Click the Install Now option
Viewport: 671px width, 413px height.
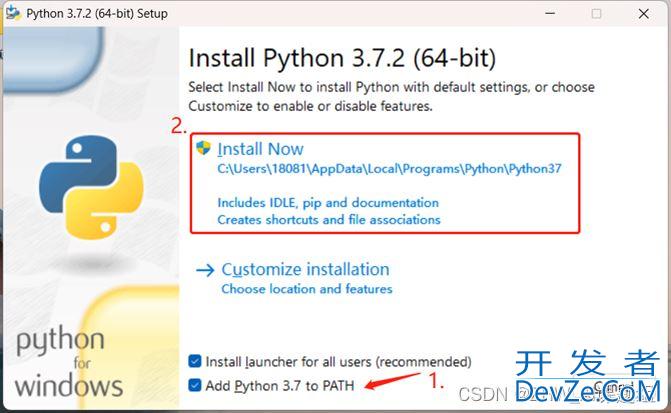click(385, 183)
